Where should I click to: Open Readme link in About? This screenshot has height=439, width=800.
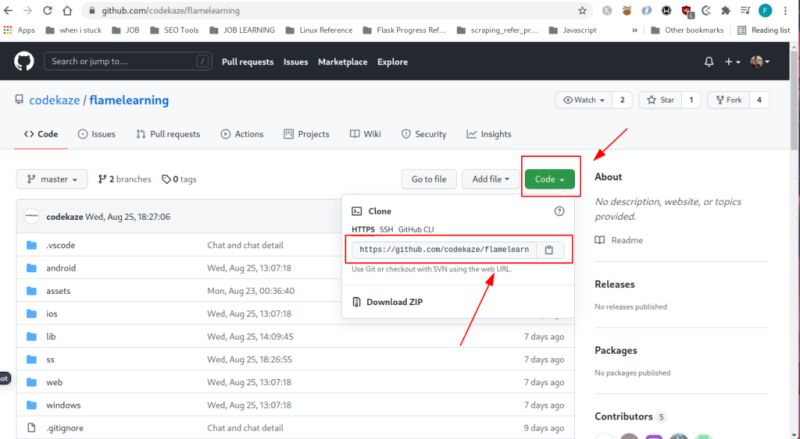pos(619,240)
